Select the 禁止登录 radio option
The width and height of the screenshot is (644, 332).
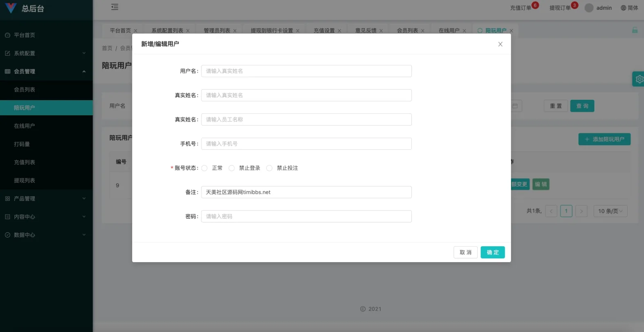click(x=232, y=168)
